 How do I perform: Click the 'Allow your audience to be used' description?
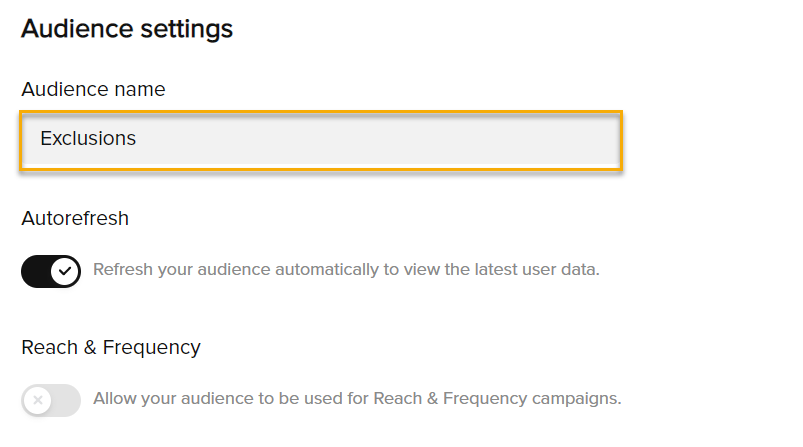click(x=357, y=399)
